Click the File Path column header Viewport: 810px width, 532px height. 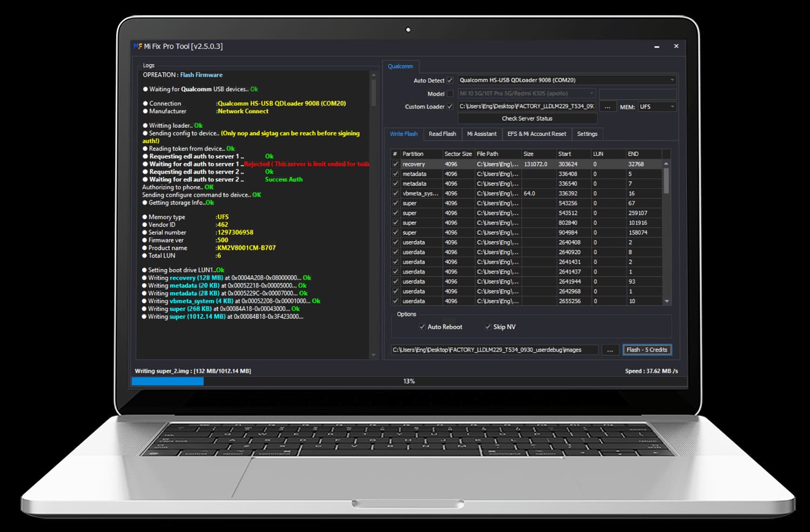tap(498, 154)
